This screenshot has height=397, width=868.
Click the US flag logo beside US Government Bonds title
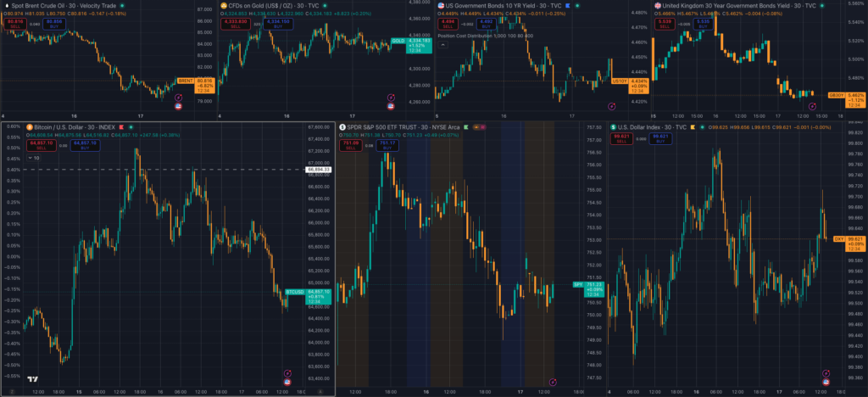tap(441, 6)
